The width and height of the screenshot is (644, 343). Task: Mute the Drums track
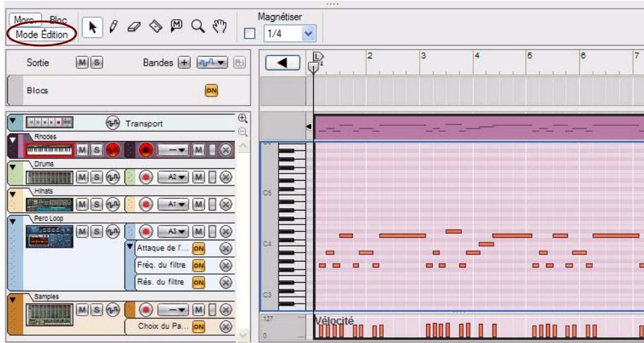[x=82, y=177]
